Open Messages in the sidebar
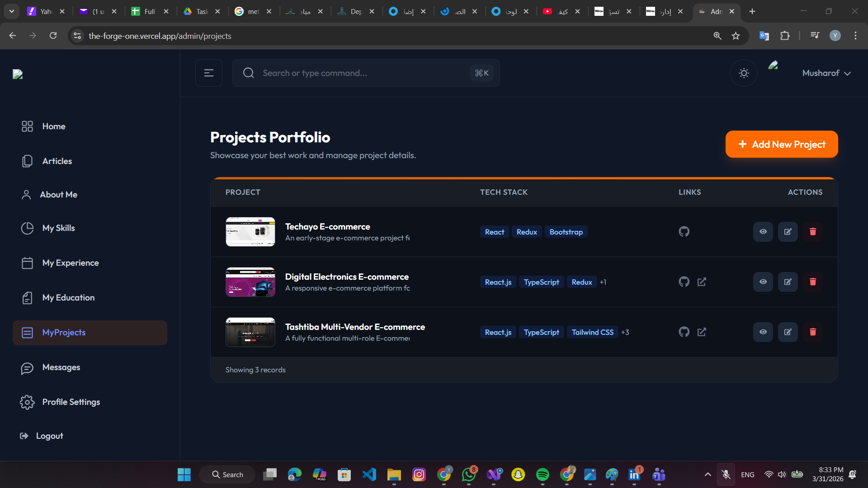 point(61,367)
